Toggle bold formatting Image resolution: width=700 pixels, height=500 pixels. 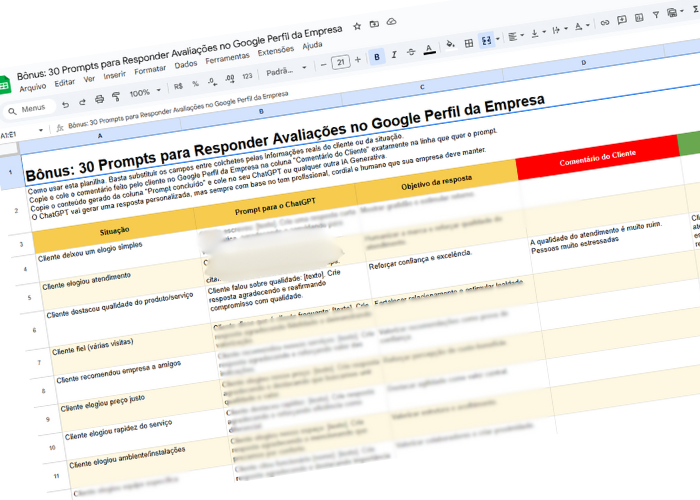tap(377, 57)
